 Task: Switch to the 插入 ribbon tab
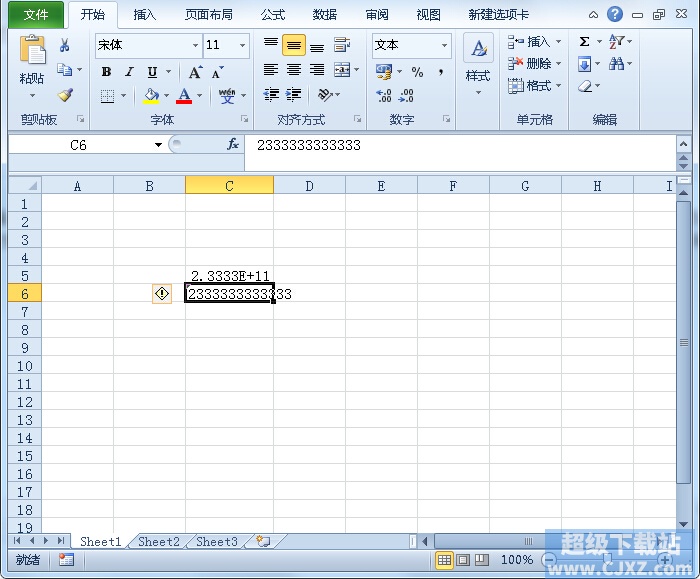[x=145, y=15]
